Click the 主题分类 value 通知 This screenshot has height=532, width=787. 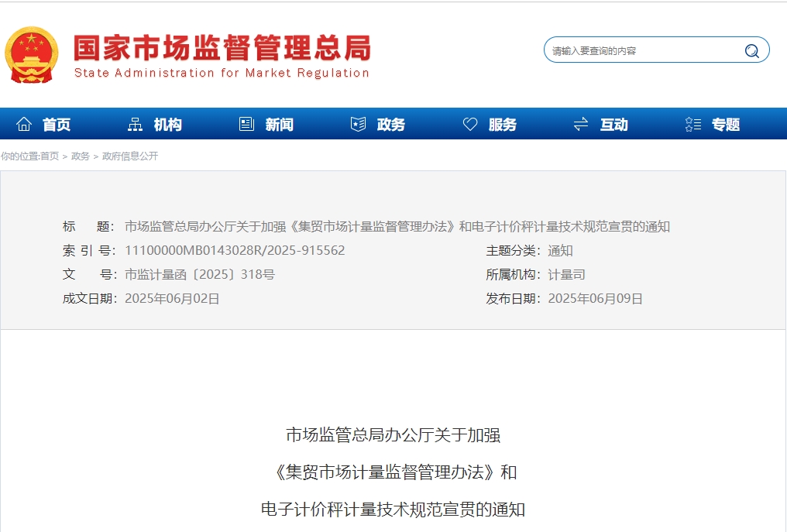coord(560,250)
